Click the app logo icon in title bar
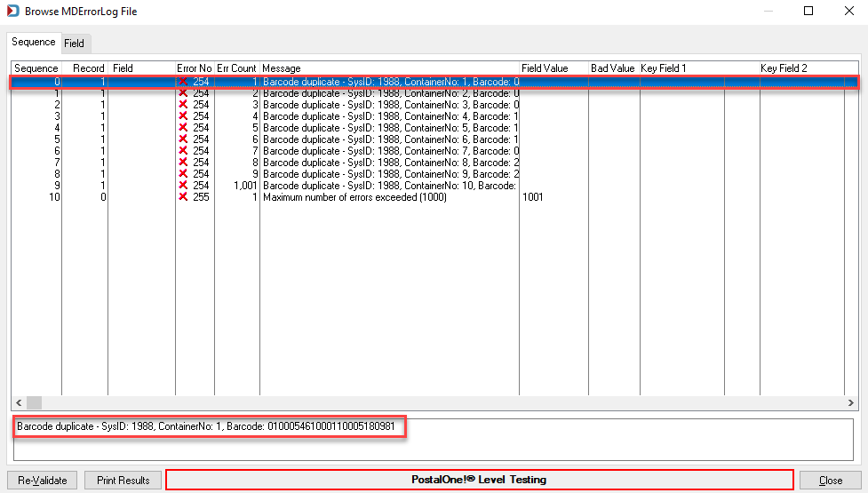 click(x=12, y=11)
